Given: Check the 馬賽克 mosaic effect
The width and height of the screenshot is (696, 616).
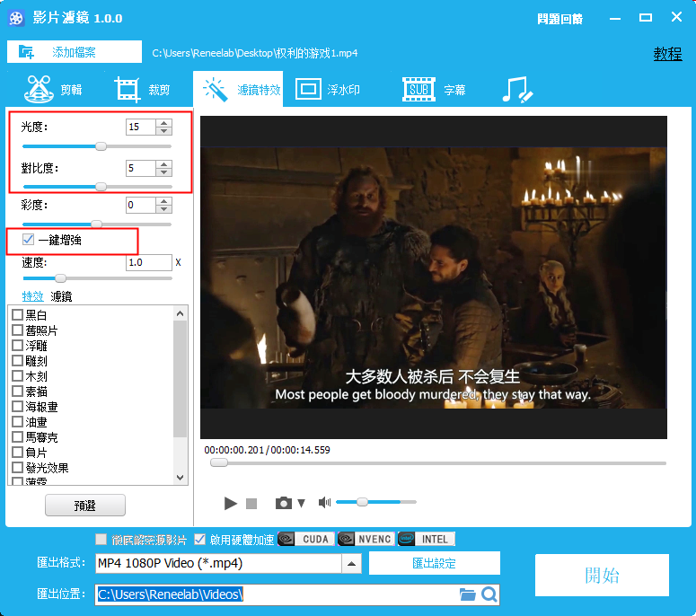Looking at the screenshot, I should coord(18,437).
